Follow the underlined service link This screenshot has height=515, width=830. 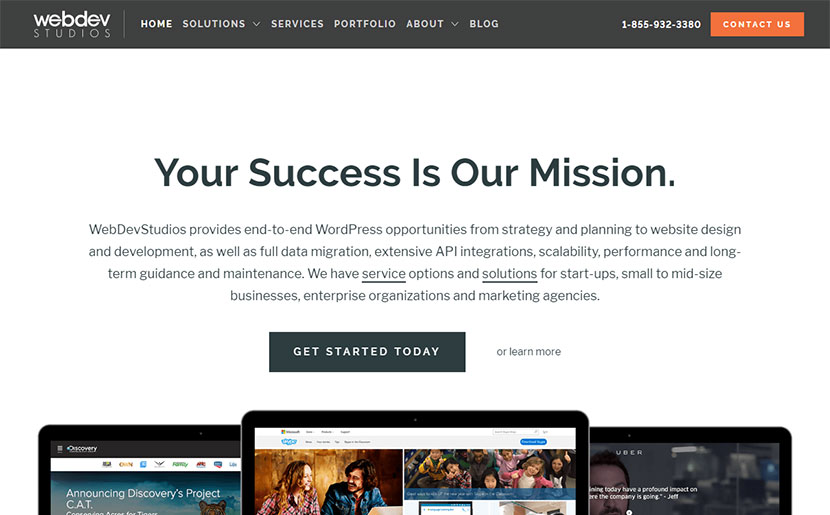(384, 274)
